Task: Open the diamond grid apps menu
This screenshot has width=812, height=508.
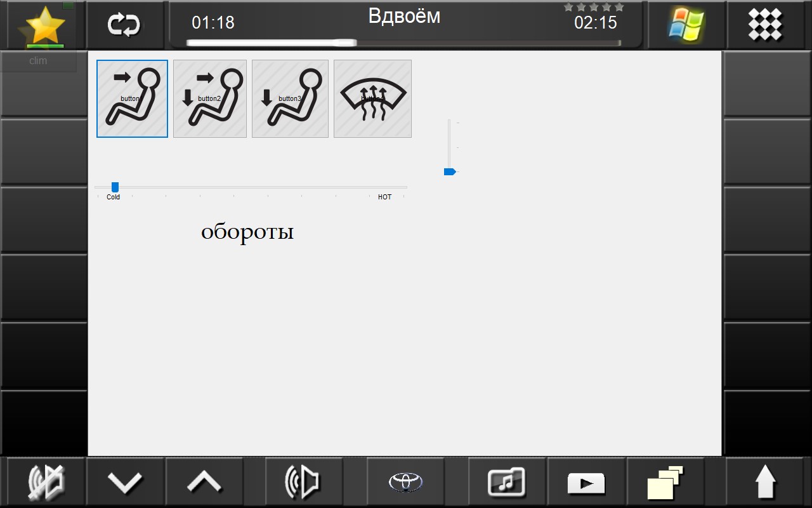Action: [x=765, y=25]
